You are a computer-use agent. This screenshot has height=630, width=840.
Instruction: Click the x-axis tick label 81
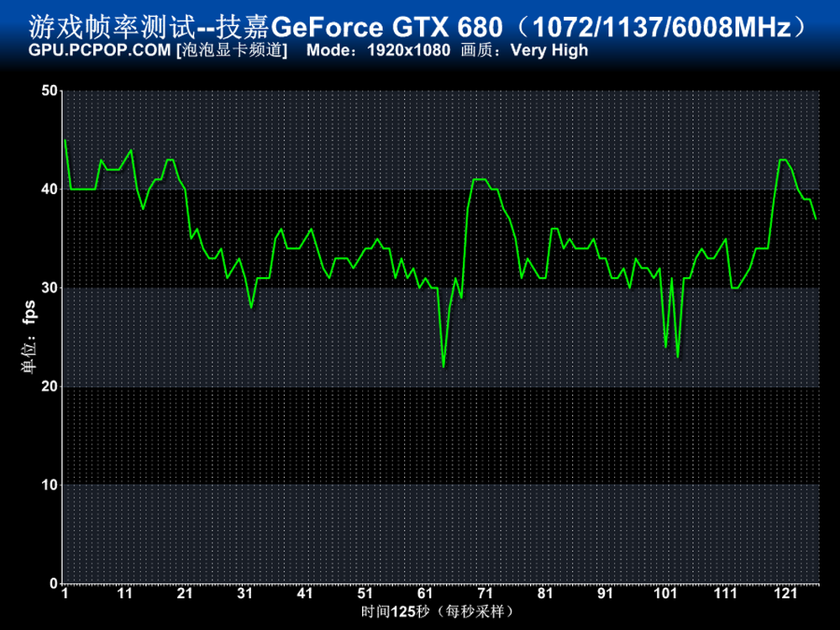coord(545,594)
